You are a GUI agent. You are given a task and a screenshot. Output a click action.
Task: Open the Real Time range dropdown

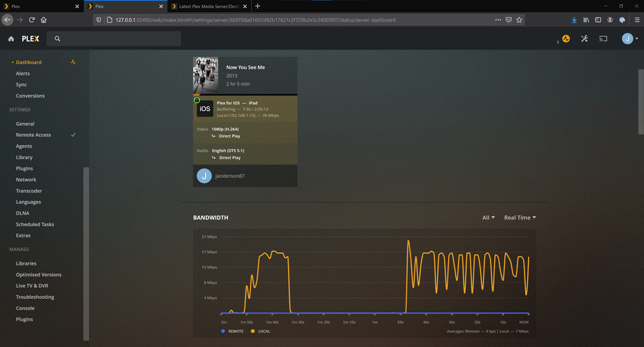click(x=520, y=218)
